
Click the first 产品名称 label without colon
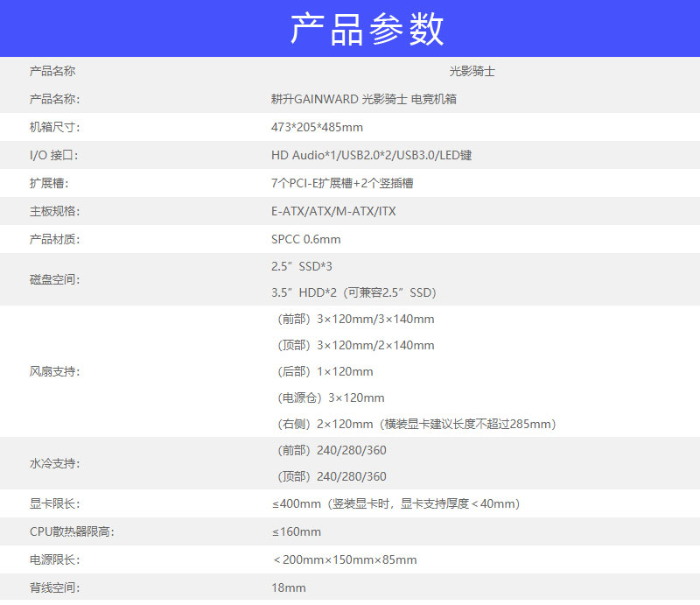coord(52,72)
